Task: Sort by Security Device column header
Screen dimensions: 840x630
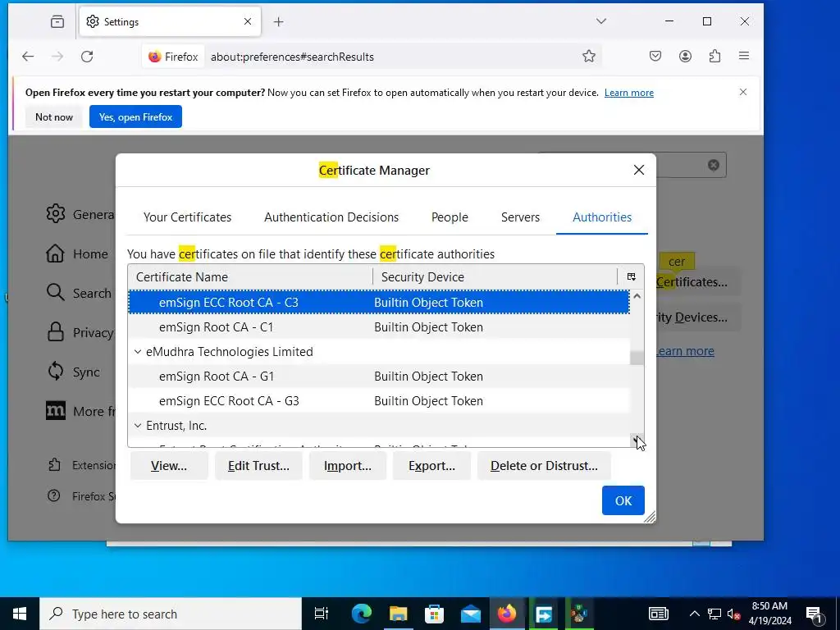Action: click(495, 277)
